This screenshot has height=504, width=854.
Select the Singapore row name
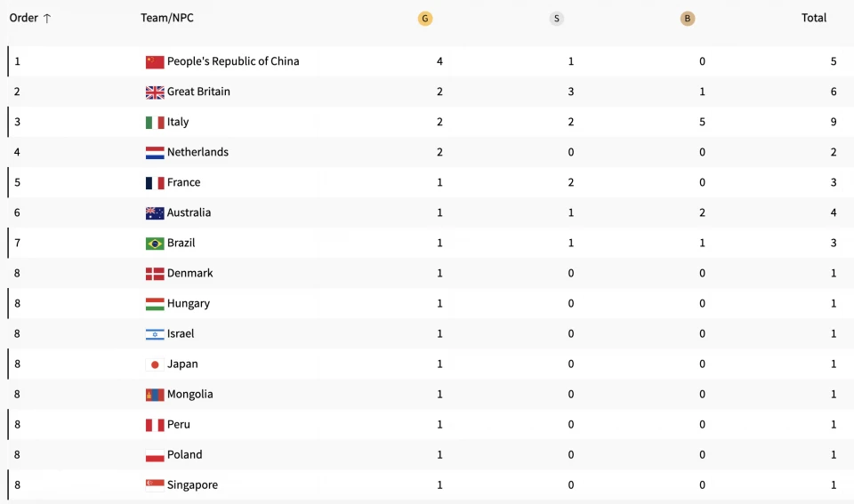(192, 484)
